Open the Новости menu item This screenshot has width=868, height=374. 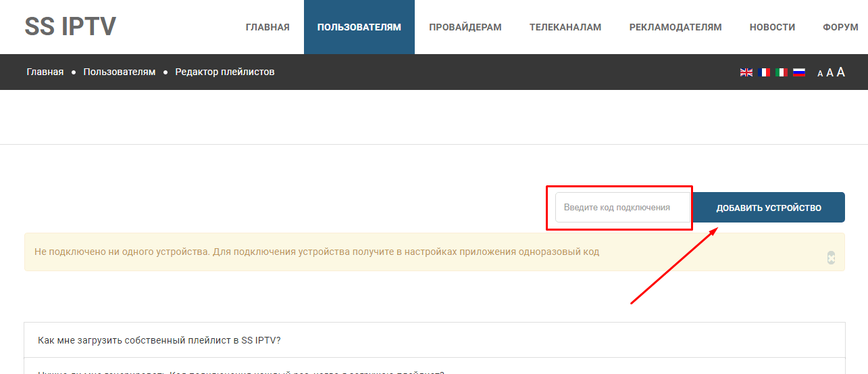point(772,27)
